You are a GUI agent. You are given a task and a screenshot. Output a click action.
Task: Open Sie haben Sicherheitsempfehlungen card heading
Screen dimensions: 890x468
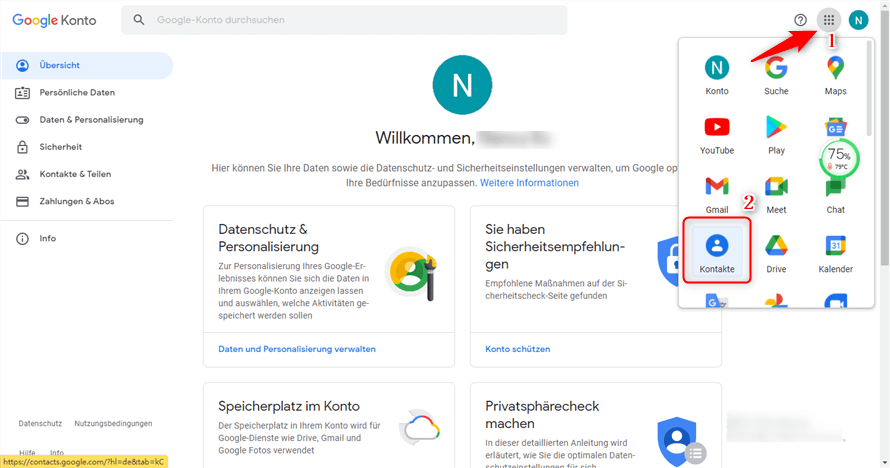(555, 247)
